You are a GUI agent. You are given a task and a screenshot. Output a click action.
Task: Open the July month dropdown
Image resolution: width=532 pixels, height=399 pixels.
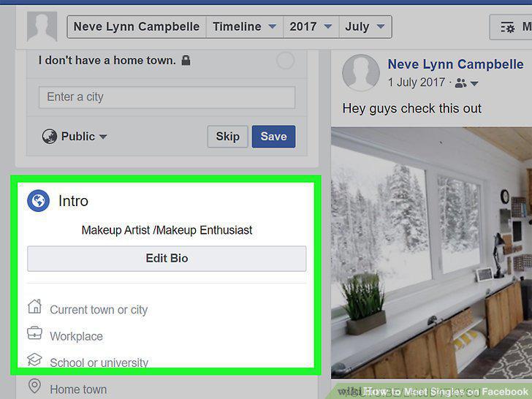click(365, 26)
